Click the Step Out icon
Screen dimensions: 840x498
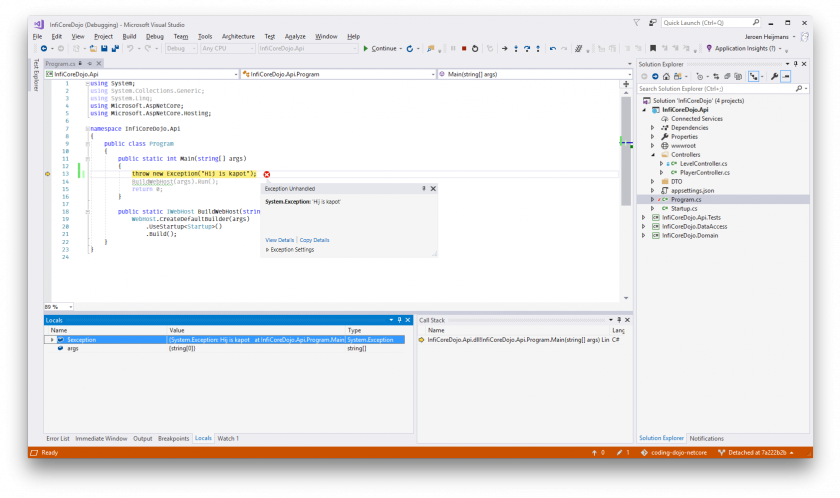538,48
